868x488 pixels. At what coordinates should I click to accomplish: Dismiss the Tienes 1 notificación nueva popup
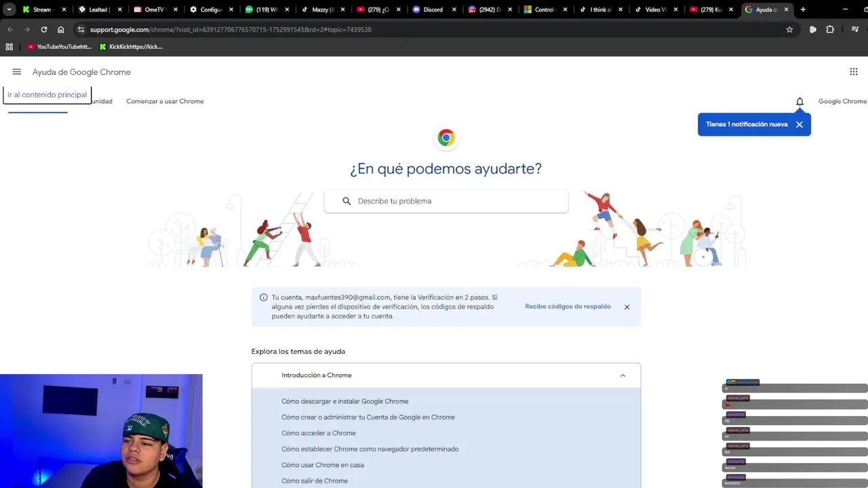point(800,125)
